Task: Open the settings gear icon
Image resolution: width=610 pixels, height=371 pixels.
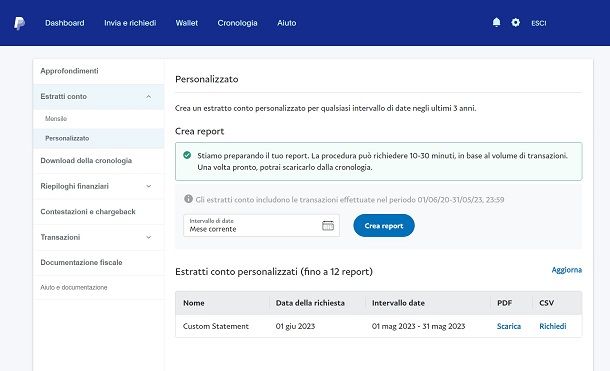Action: [x=515, y=23]
